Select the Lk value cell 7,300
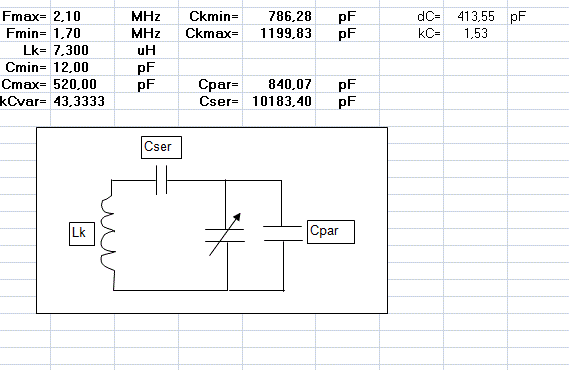The height and width of the screenshot is (370, 569). tap(82, 50)
